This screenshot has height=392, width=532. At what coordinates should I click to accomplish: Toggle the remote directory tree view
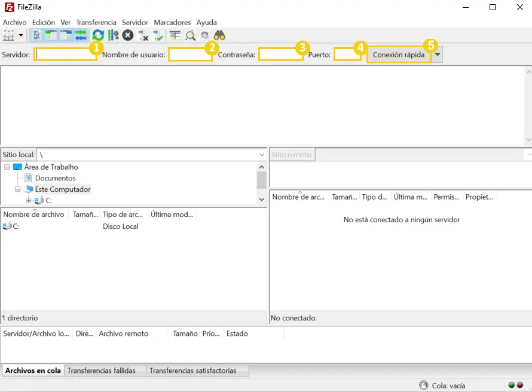pyautogui.click(x=66, y=35)
